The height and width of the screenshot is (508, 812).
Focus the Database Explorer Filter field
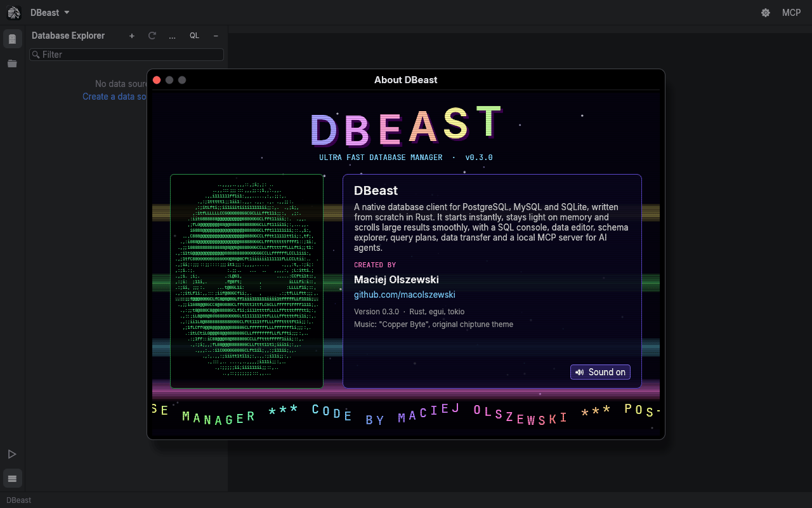pyautogui.click(x=127, y=55)
